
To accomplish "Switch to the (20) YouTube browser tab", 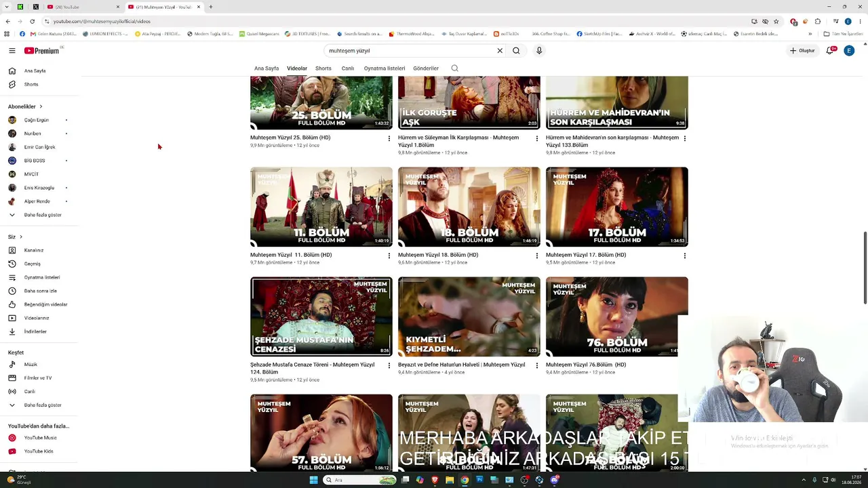I will 83,7.
